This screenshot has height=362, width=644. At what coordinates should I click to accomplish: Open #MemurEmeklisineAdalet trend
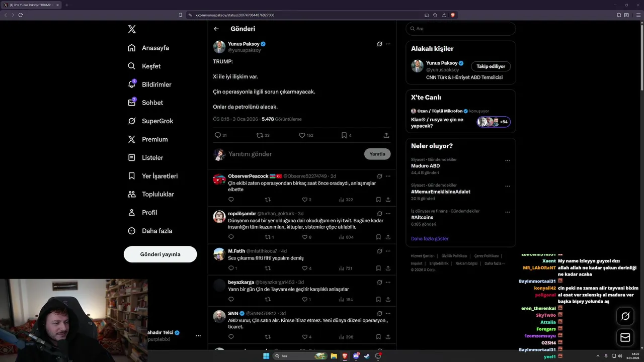(x=441, y=192)
